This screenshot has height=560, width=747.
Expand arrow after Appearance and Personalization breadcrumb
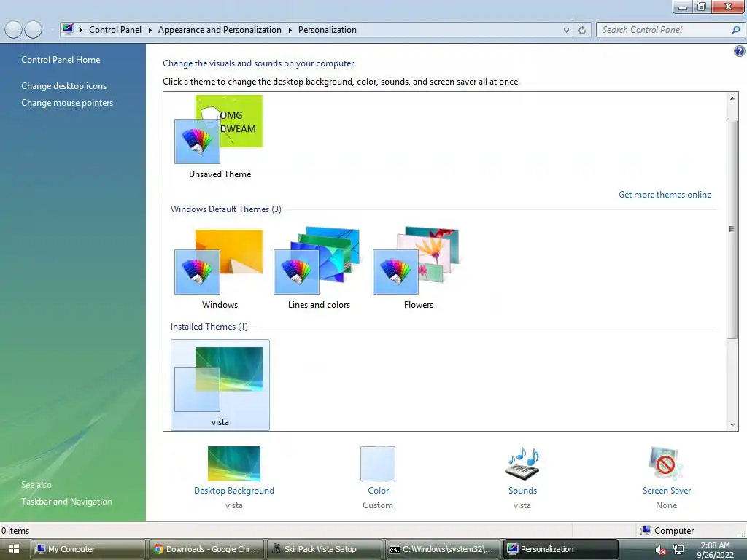(290, 30)
